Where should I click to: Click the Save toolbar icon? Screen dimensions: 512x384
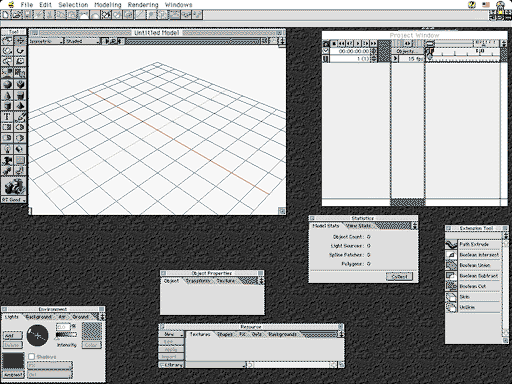coord(28,15)
